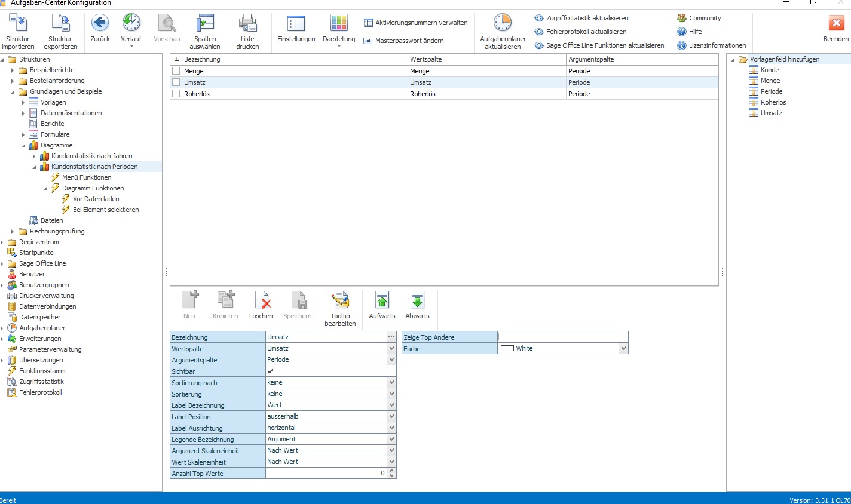Open the Legende Bezeichnung dropdown
The width and height of the screenshot is (851, 504).
point(391,439)
